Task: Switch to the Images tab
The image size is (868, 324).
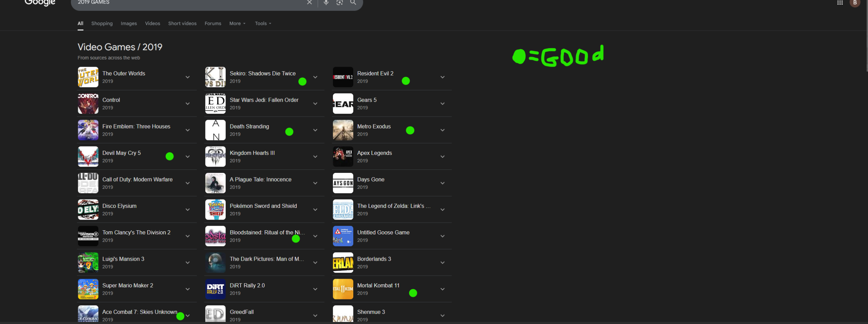Action: pos(129,24)
